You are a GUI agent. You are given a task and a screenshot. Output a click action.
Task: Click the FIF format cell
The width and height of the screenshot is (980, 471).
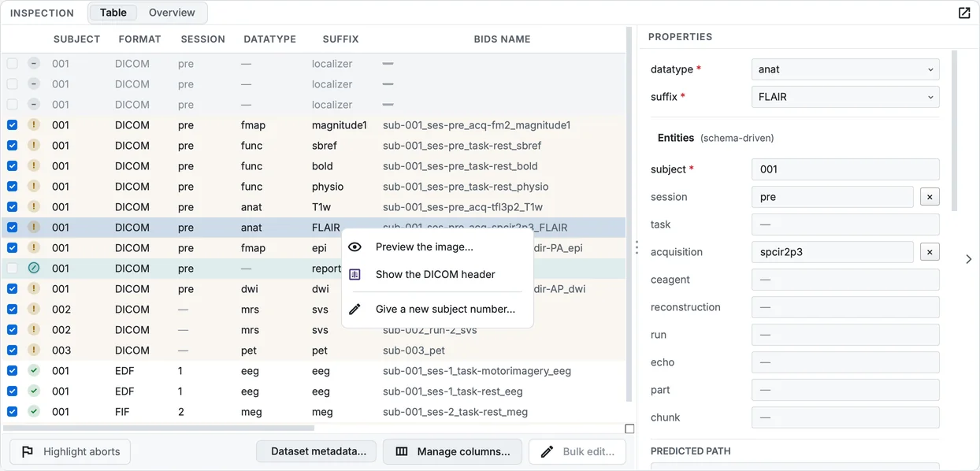[123, 411]
